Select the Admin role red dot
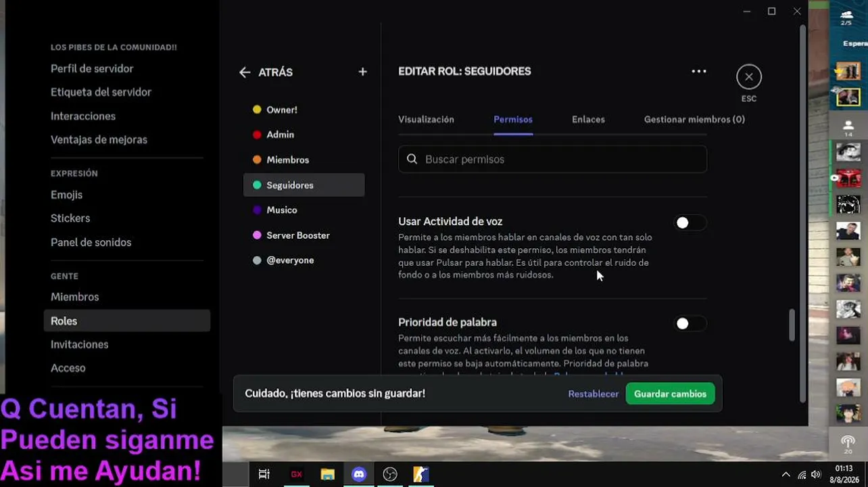 tap(257, 135)
